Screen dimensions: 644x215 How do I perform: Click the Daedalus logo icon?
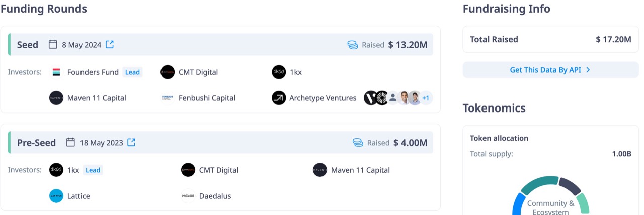pyautogui.click(x=188, y=196)
